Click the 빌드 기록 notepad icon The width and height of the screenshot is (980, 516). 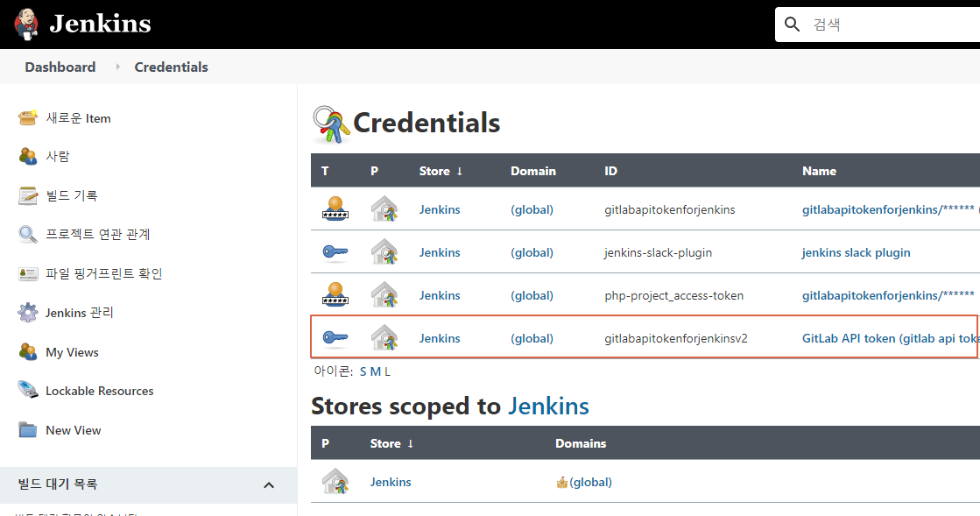[27, 195]
